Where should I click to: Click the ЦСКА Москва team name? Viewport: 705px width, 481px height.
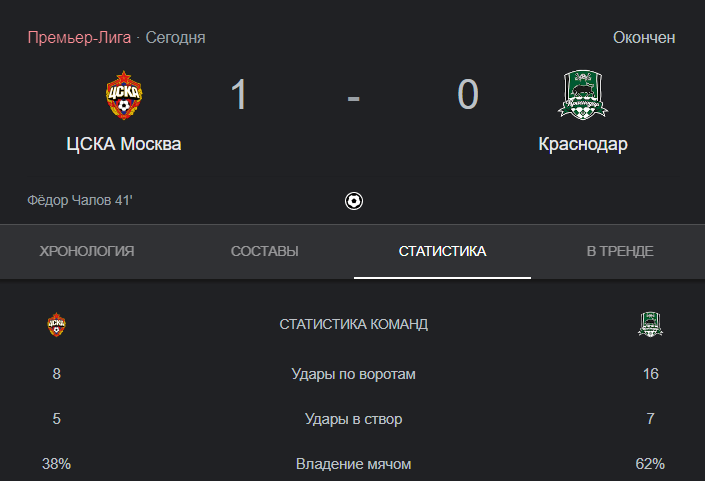[124, 144]
